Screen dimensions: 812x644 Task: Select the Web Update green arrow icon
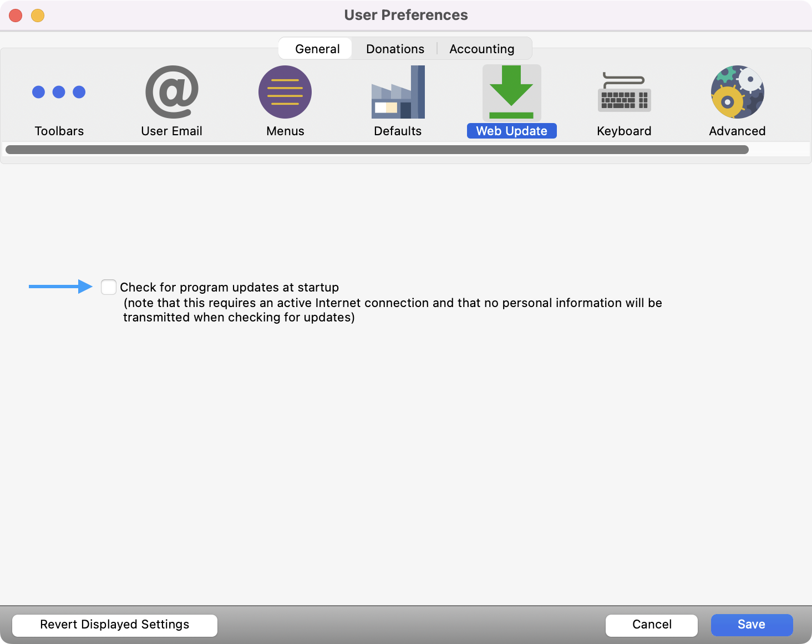(x=511, y=92)
